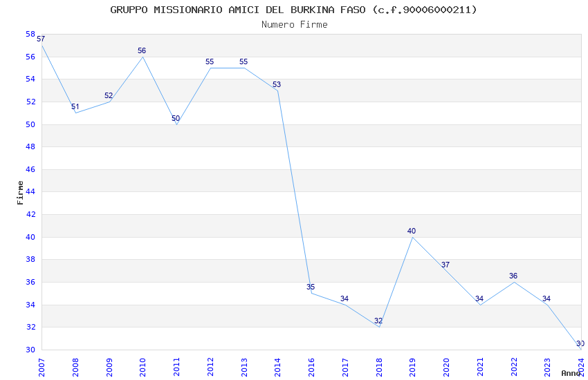Click x-axis year label 2016
588x380 pixels.
coord(311,368)
